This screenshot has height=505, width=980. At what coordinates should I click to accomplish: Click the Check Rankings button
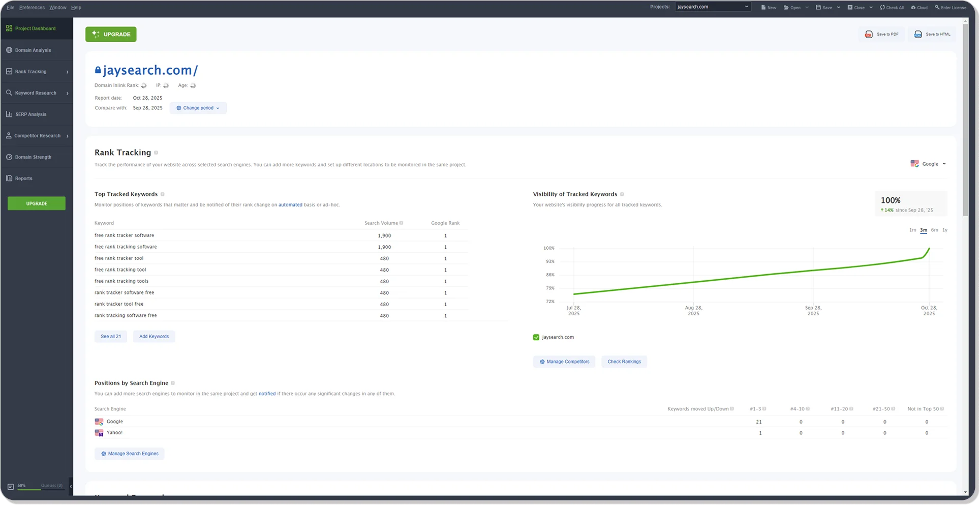click(x=624, y=362)
